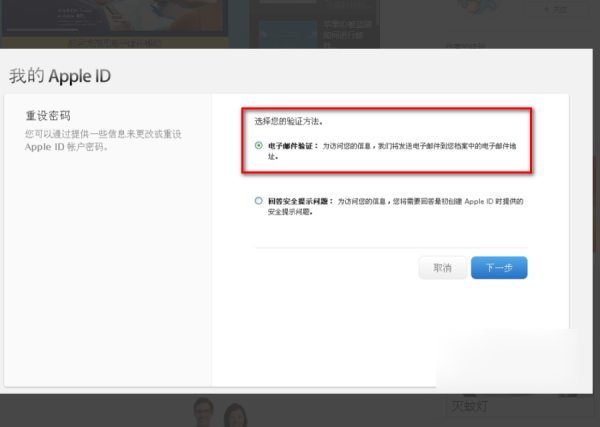Click the 苹果ID被盗刷 article link in background
Viewport: 600px width, 427px height.
(347, 35)
